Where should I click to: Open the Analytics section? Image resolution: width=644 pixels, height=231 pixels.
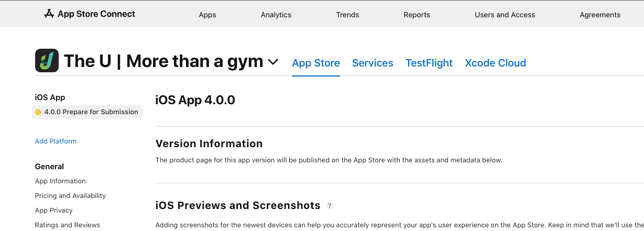[276, 15]
